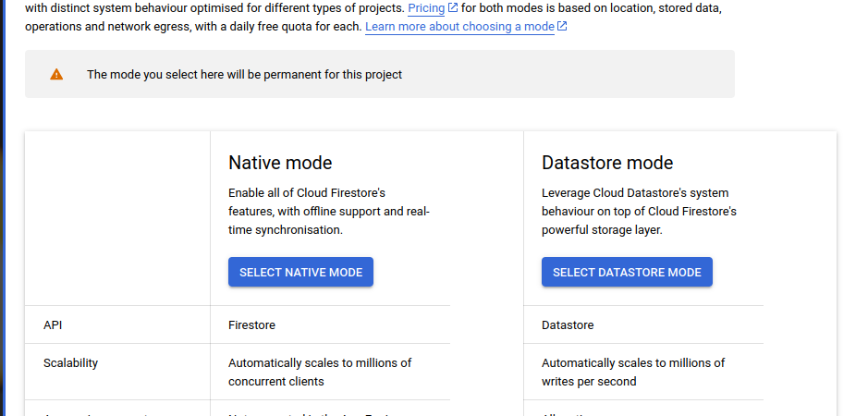This screenshot has width=868, height=416.
Task: Click the SELECT DATASTORE MODE button
Action: [x=627, y=272]
